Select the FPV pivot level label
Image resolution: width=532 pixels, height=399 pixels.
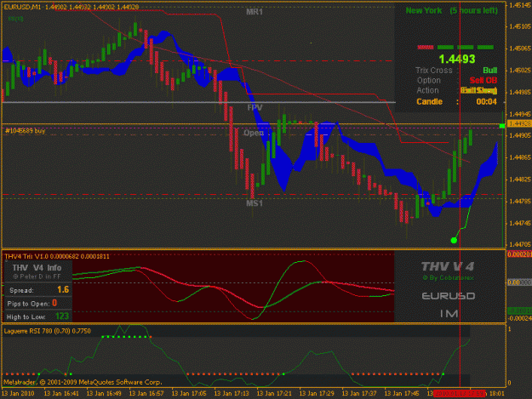click(255, 108)
